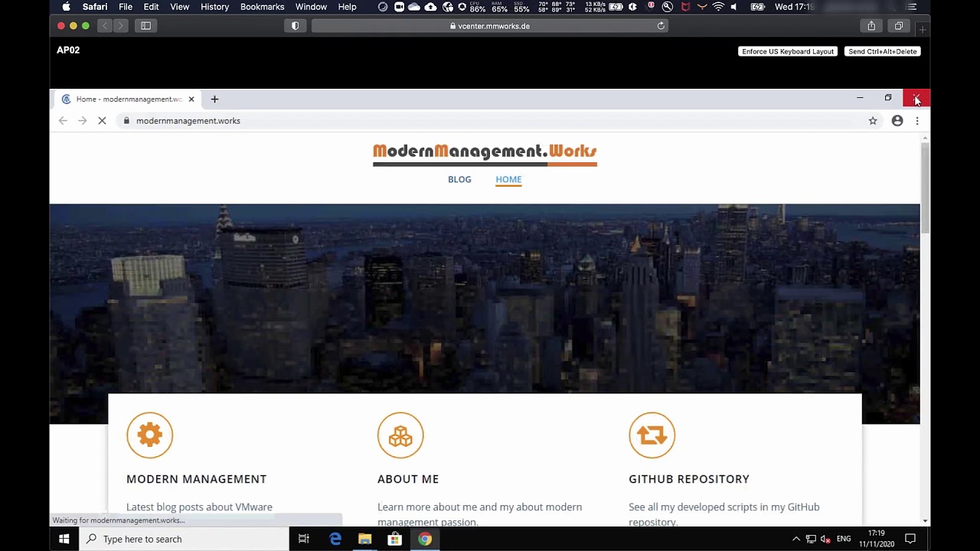Click the webpage vertical scrollbar
This screenshot has width=980, height=551.
(x=925, y=187)
